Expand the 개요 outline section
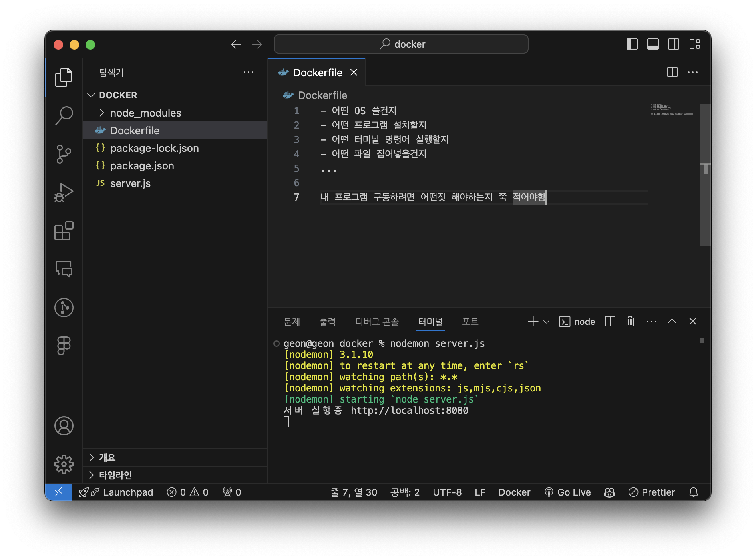Image resolution: width=756 pixels, height=560 pixels. click(175, 457)
